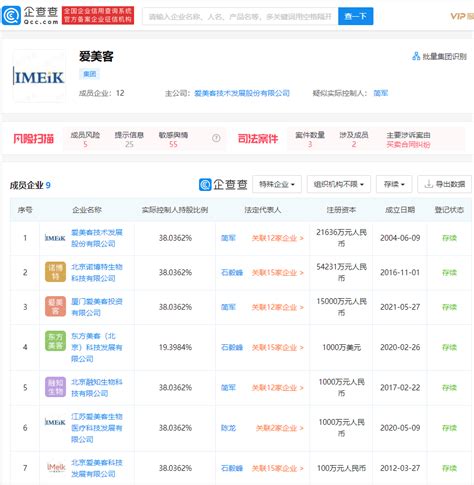The image size is (474, 485).
Task: Click the 成员企业 9 heading
Action: (30, 185)
